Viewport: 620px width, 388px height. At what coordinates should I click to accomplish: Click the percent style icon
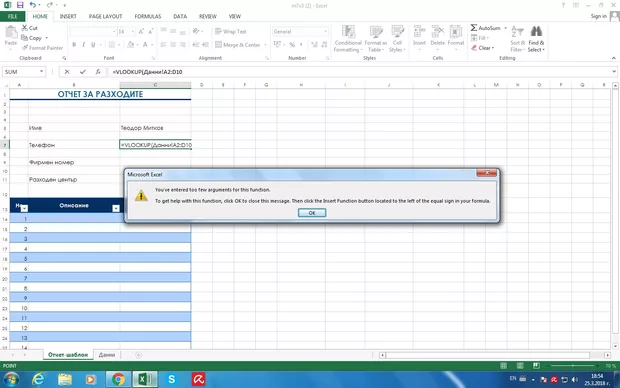(292, 45)
